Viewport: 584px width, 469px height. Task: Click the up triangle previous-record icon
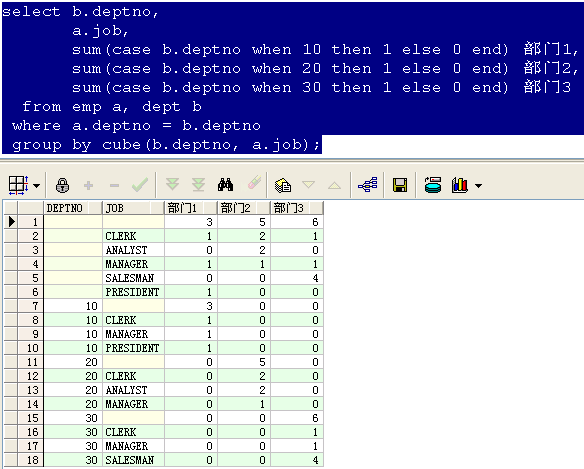point(334,185)
